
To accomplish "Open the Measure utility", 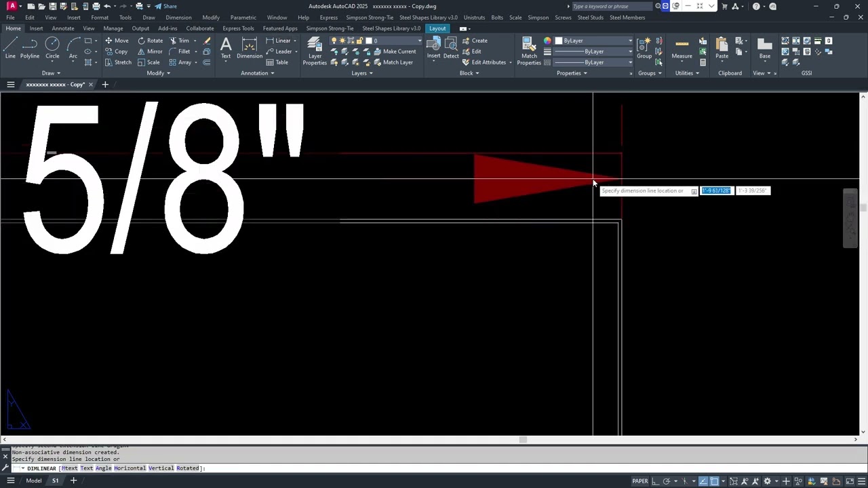I will coord(682,48).
